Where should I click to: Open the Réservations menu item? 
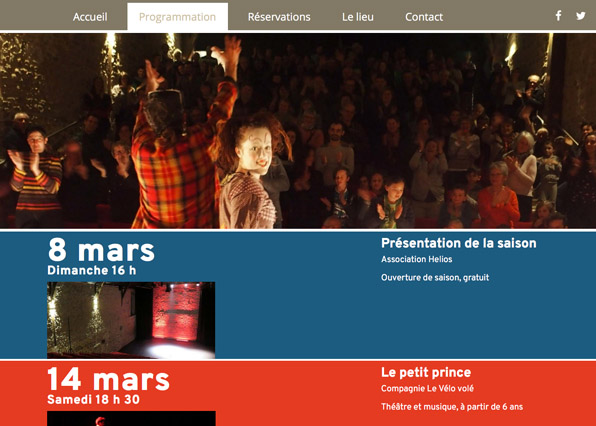[x=279, y=17]
